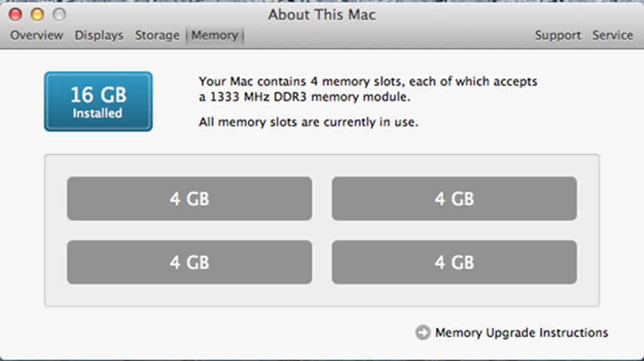This screenshot has height=361, width=644.
Task: Click the bottom-left 4 GB memory slot
Action: click(189, 262)
